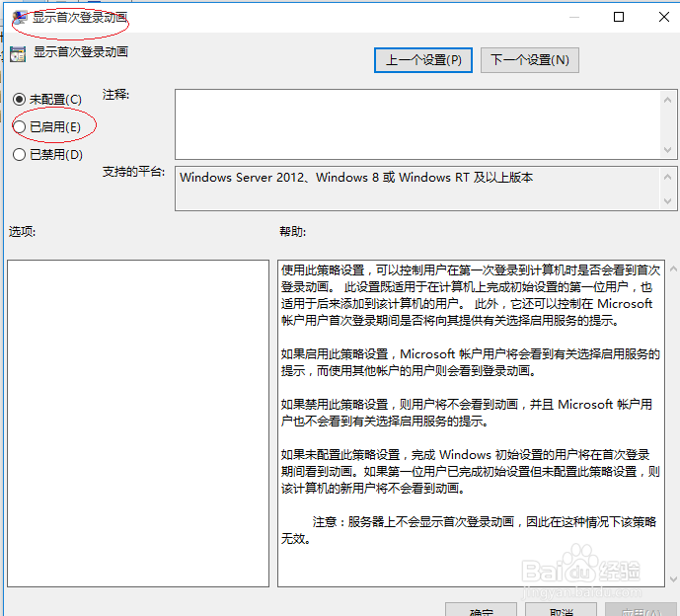Click the help paragraph starting 如果启用此策略设置
Screen dimensions: 680x616
pyautogui.click(x=471, y=362)
